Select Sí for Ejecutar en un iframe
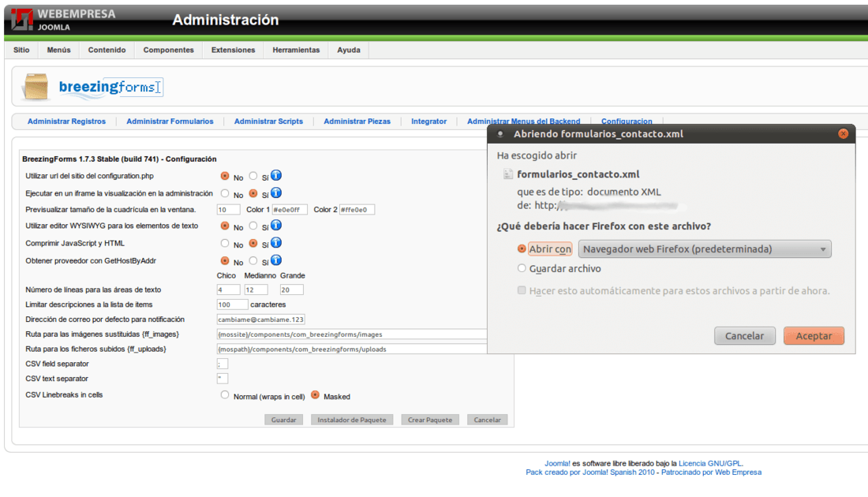The image size is (868, 497). [253, 193]
